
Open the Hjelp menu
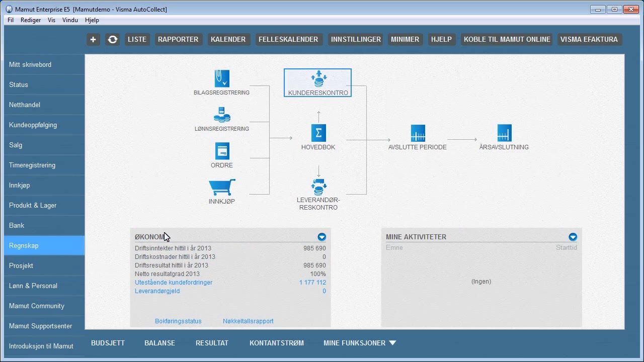[92, 20]
